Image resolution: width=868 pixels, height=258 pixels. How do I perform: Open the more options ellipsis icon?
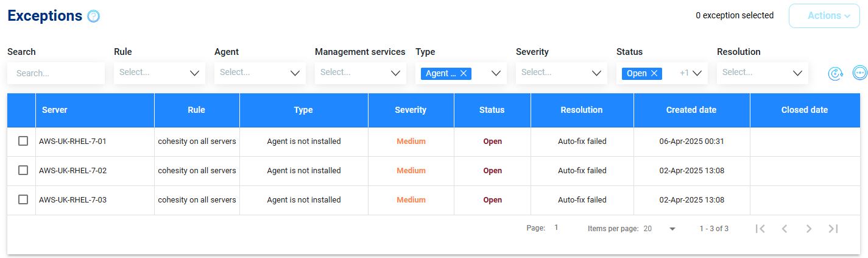pyautogui.click(x=859, y=73)
